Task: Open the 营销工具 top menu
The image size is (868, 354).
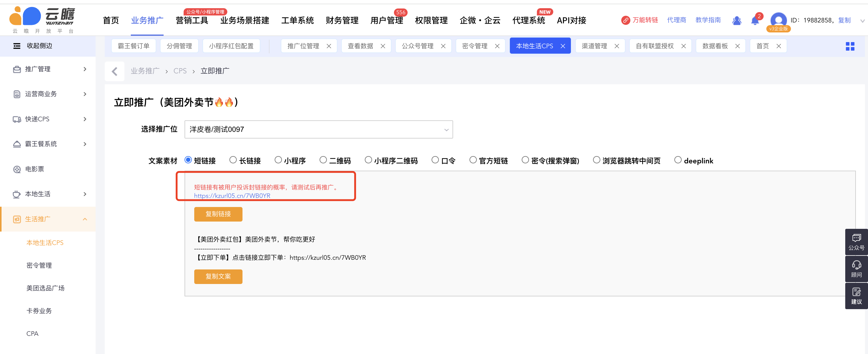Action: 192,21
